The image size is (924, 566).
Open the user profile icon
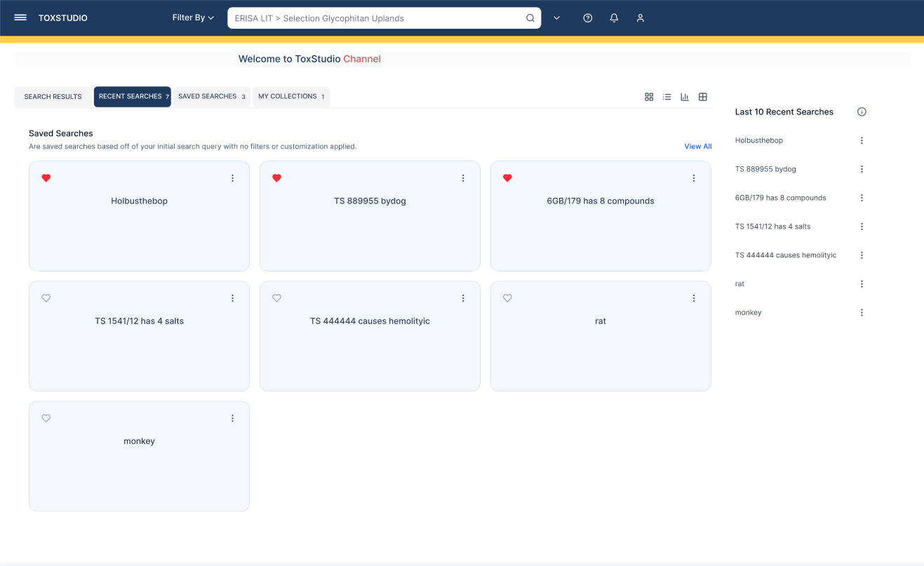coord(641,18)
